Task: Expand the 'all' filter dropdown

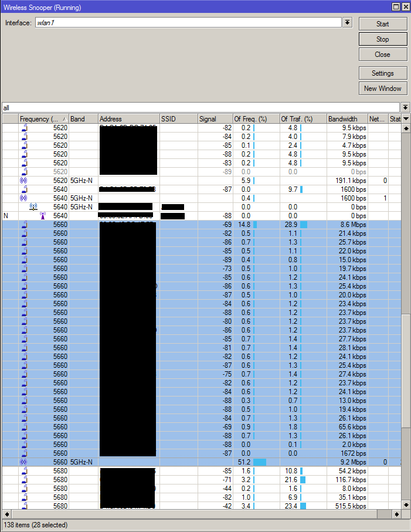Action: [405, 107]
